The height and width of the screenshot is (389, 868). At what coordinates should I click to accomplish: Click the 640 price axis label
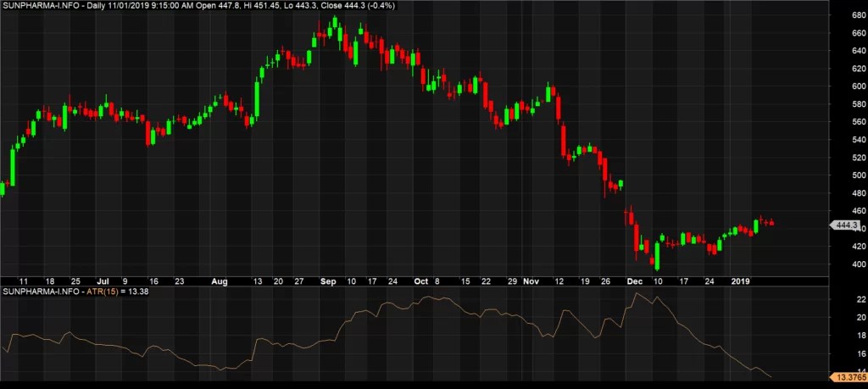(x=859, y=51)
